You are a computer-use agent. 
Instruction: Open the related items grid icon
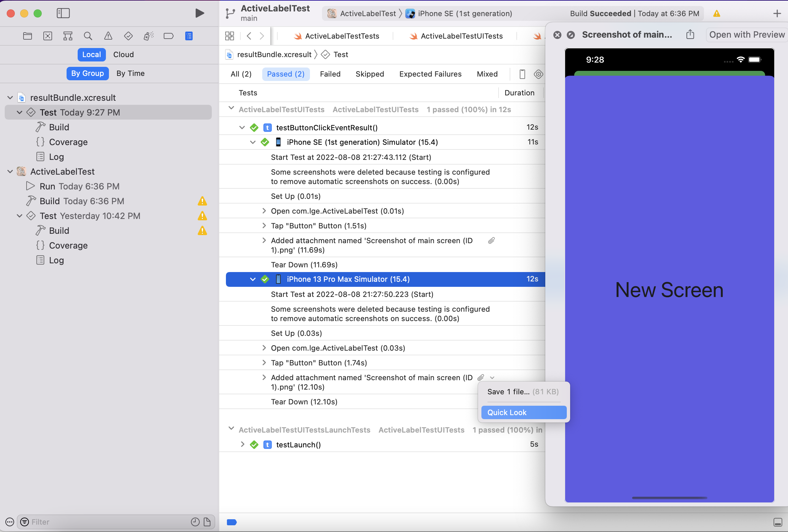click(x=230, y=36)
